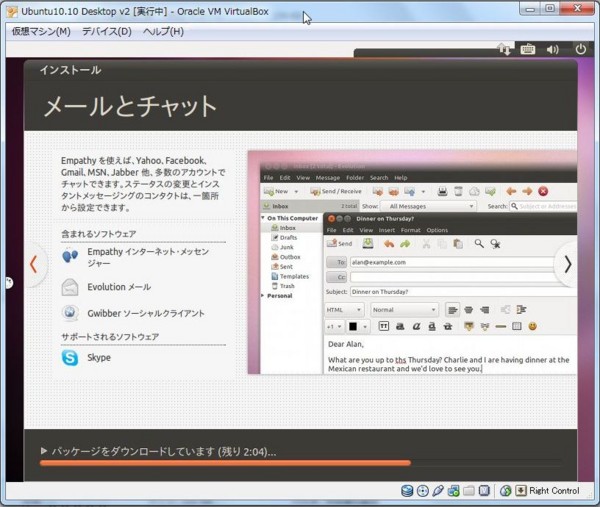This screenshot has height=507, width=600.
Task: Open the 仮想マシン(M) menu
Action: pos(41,31)
